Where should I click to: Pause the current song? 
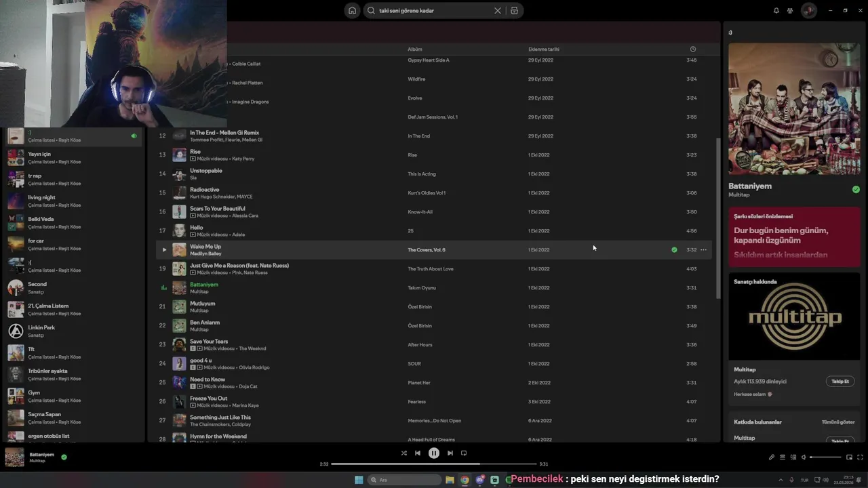pyautogui.click(x=434, y=453)
